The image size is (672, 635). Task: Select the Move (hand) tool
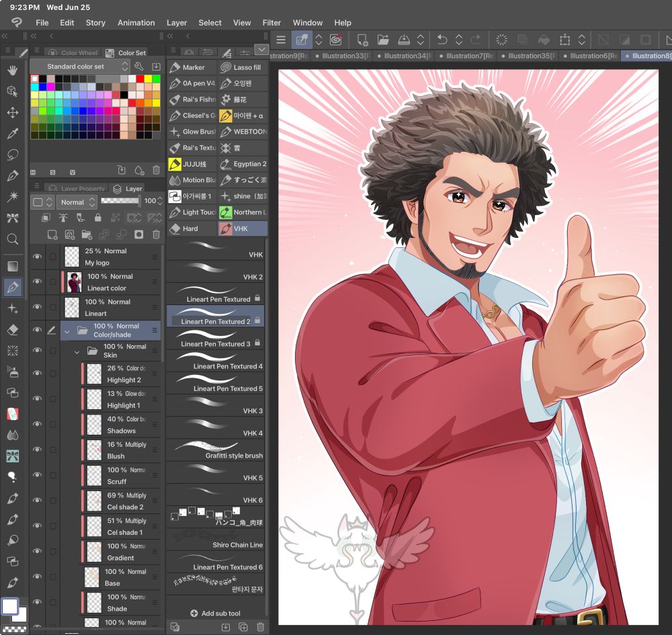tap(12, 71)
